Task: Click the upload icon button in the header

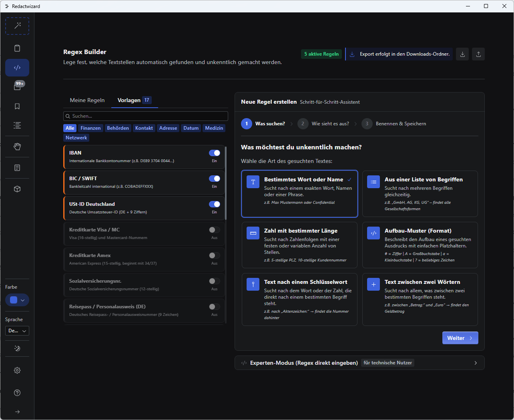Action: click(478, 54)
